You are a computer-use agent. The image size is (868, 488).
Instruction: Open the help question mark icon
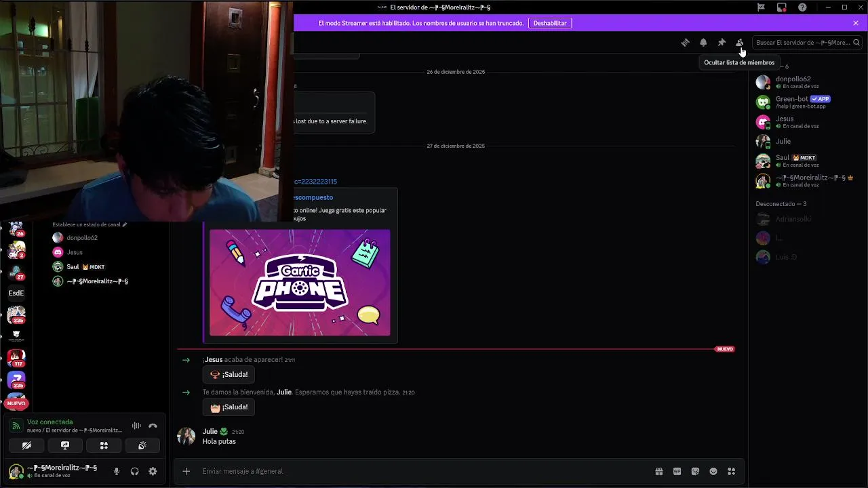click(x=802, y=7)
